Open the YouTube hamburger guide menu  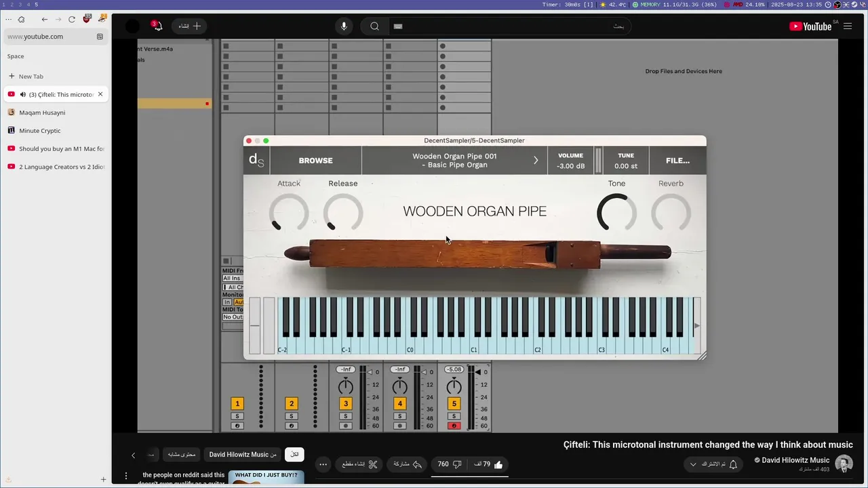pos(848,26)
